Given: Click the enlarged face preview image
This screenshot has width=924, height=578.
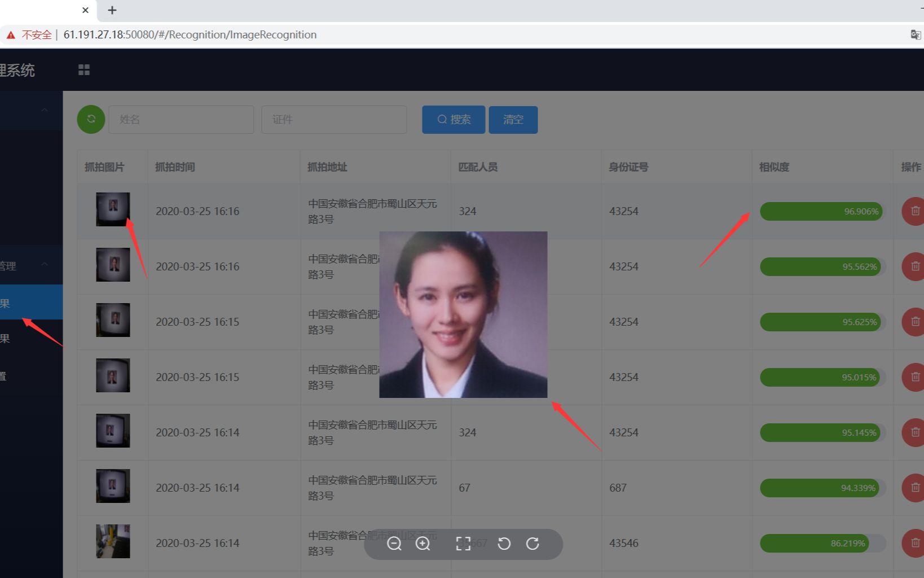Looking at the screenshot, I should 463,314.
